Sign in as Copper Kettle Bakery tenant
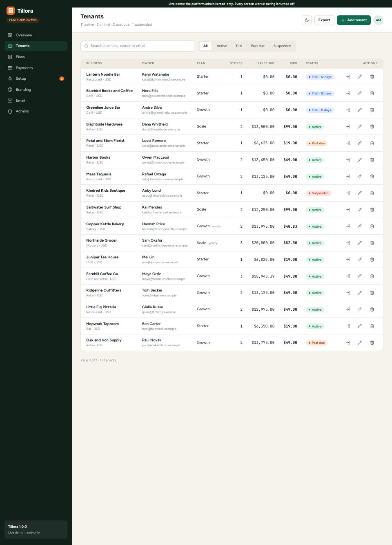Image resolution: width=392 pixels, height=545 pixels. (x=348, y=226)
